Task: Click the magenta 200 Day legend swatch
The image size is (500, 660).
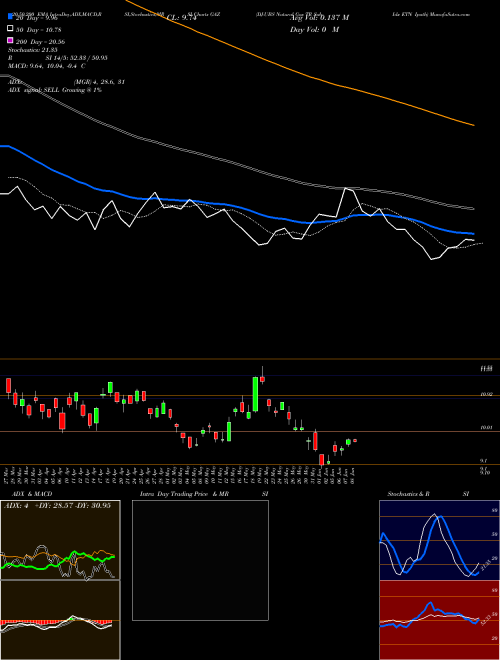Action: [x=11, y=41]
